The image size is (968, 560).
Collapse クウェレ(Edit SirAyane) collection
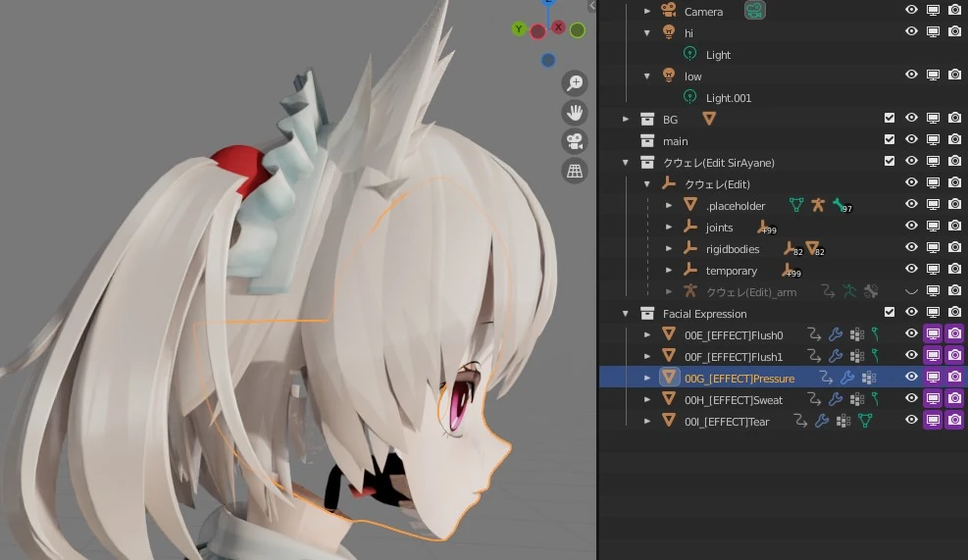tap(626, 163)
